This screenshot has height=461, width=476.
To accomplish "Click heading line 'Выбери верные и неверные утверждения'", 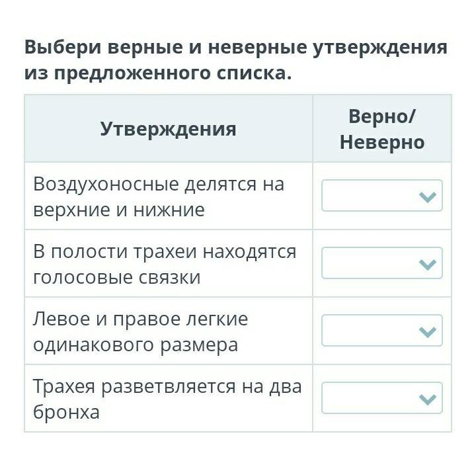I will tap(235, 48).
